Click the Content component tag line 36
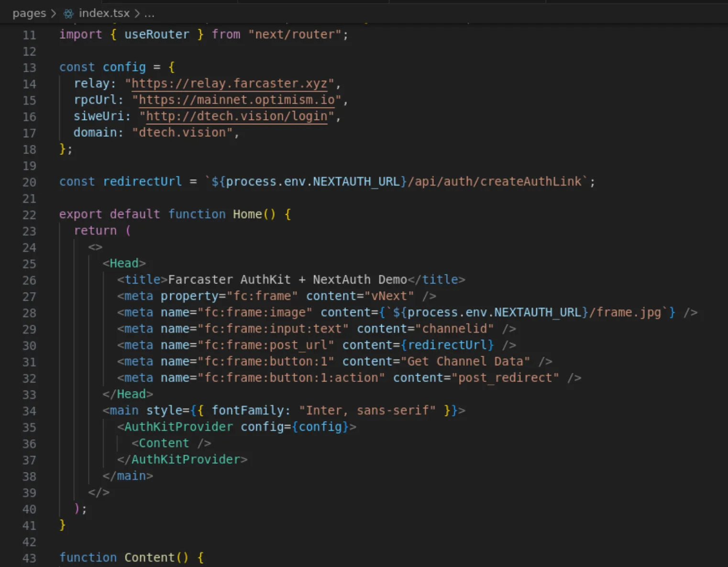Viewport: 728px width, 567px height. click(x=171, y=443)
